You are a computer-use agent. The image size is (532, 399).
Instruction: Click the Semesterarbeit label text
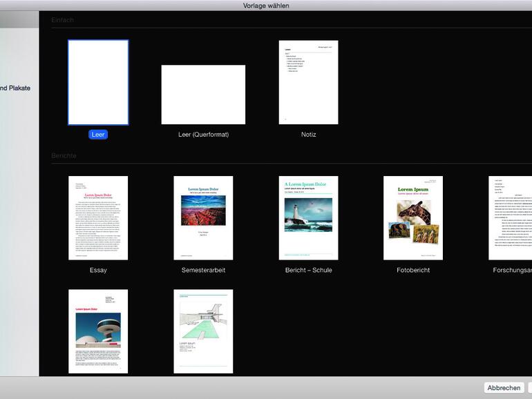point(203,270)
